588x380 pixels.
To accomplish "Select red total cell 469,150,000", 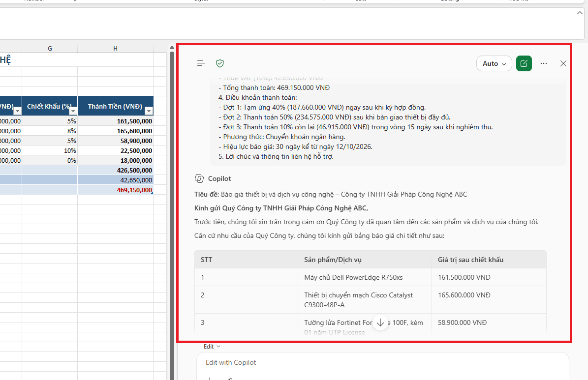I will tap(116, 190).
